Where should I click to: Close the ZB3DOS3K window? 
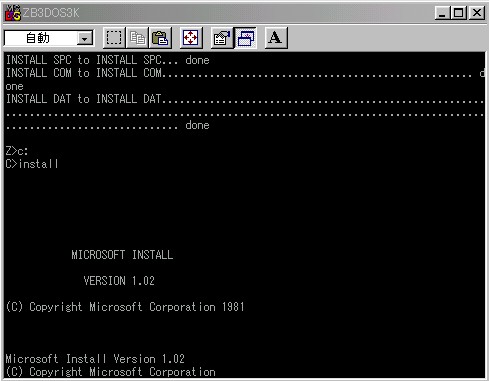(477, 13)
